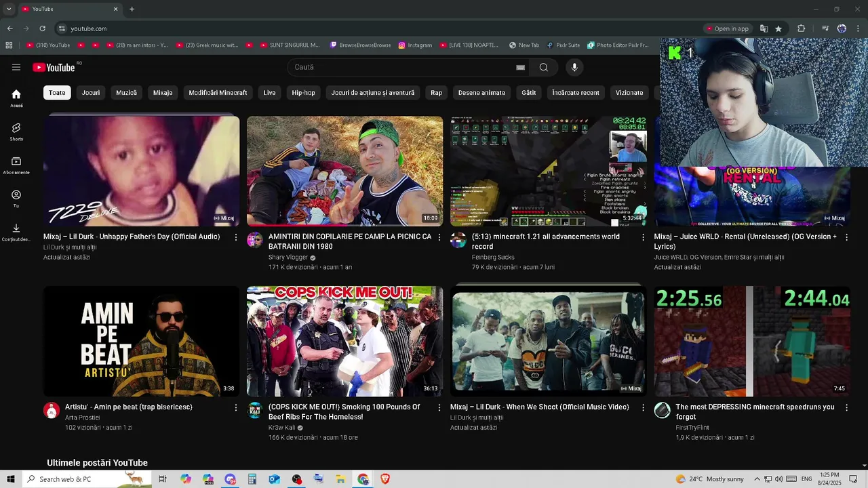Select the Muzică filter chip
This screenshot has height=488, width=868.
click(126, 93)
